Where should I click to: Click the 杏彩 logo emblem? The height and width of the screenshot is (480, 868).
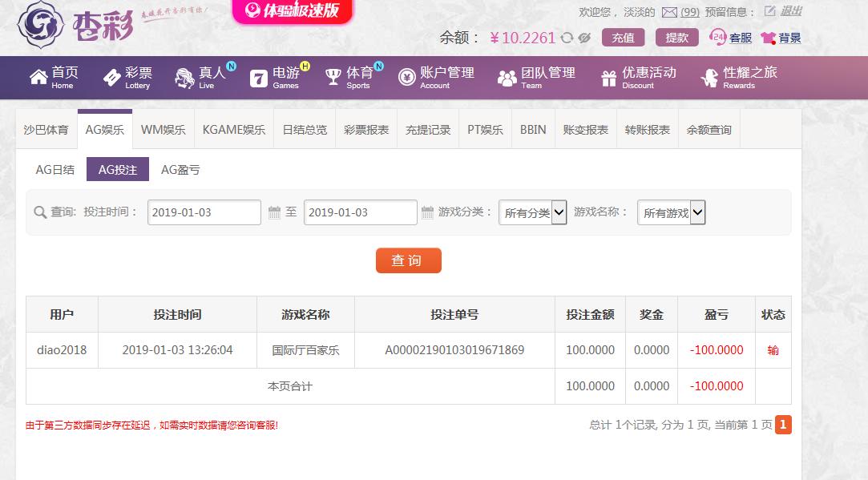pyautogui.click(x=40, y=25)
